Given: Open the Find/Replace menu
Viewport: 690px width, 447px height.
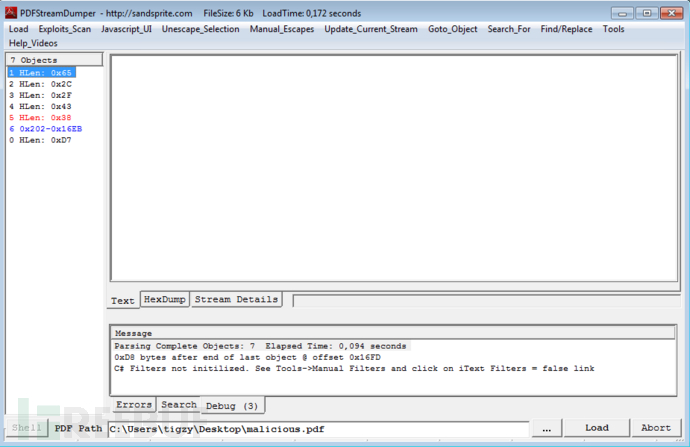Looking at the screenshot, I should tap(566, 29).
